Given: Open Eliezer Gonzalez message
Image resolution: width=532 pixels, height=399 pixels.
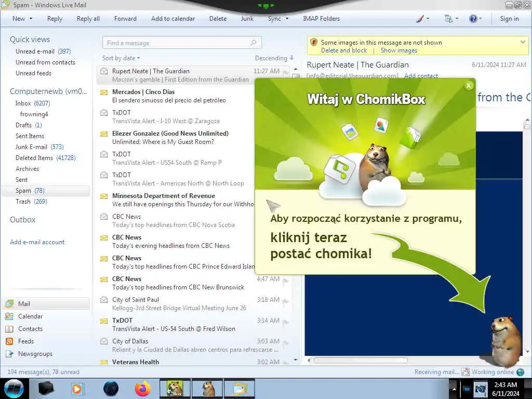Looking at the screenshot, I should 177,137.
